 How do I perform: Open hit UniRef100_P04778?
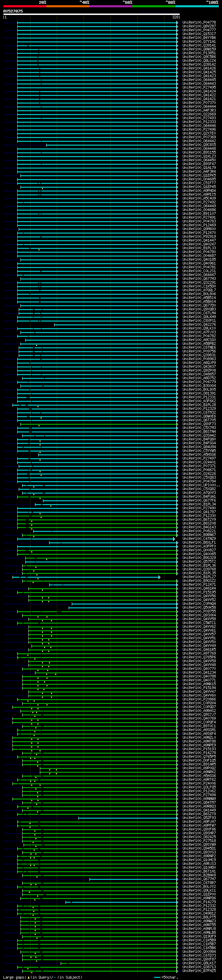pyautogui.click(x=199, y=23)
